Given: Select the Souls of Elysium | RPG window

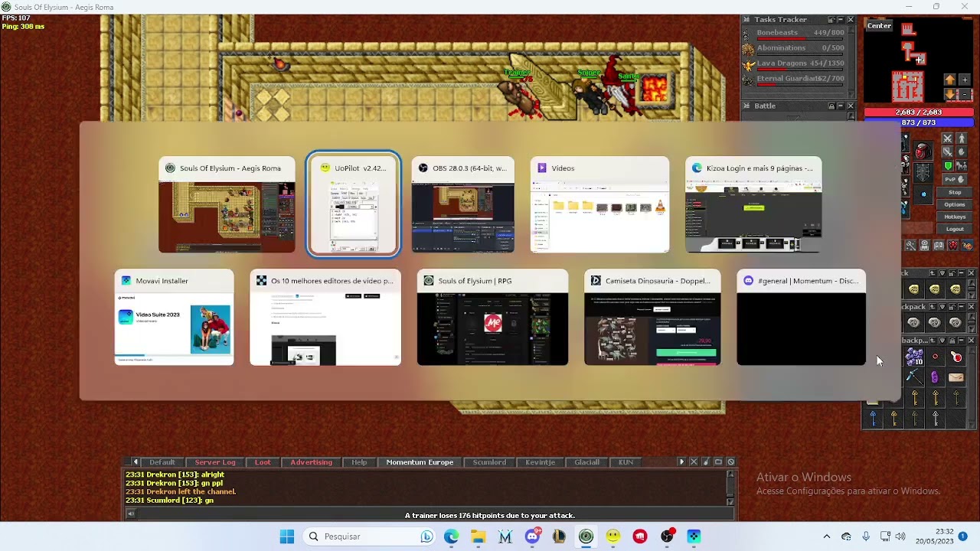Looking at the screenshot, I should coord(492,317).
